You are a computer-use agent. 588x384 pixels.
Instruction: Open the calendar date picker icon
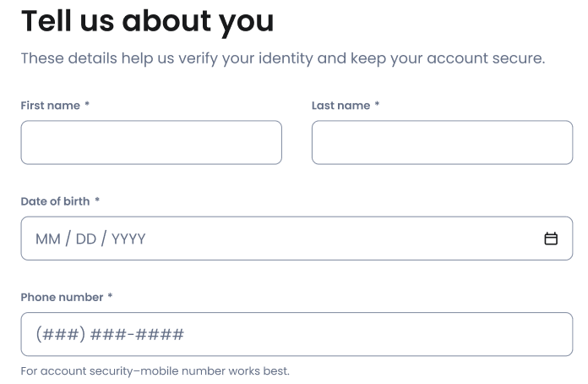[x=551, y=239]
